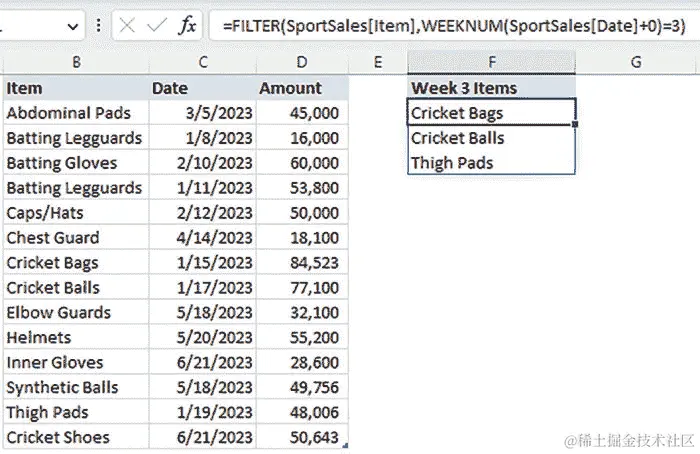The width and height of the screenshot is (700, 454).
Task: Click the amount 77,100
Action: (x=302, y=288)
